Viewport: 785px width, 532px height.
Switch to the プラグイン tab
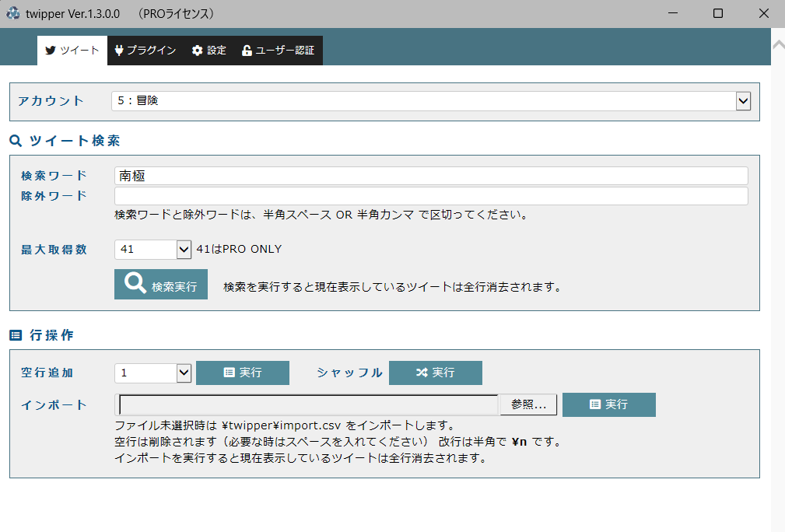(x=145, y=51)
